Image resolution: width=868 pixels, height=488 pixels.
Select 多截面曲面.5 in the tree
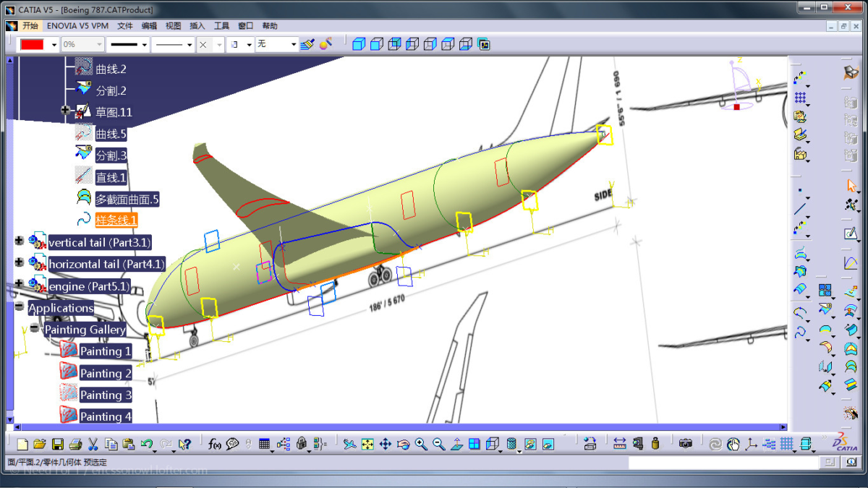127,199
